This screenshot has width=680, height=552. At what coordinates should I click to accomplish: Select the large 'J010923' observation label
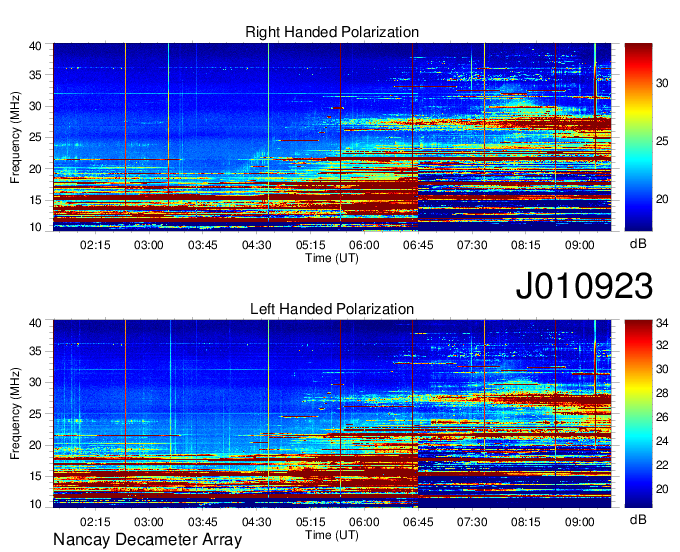[584, 286]
